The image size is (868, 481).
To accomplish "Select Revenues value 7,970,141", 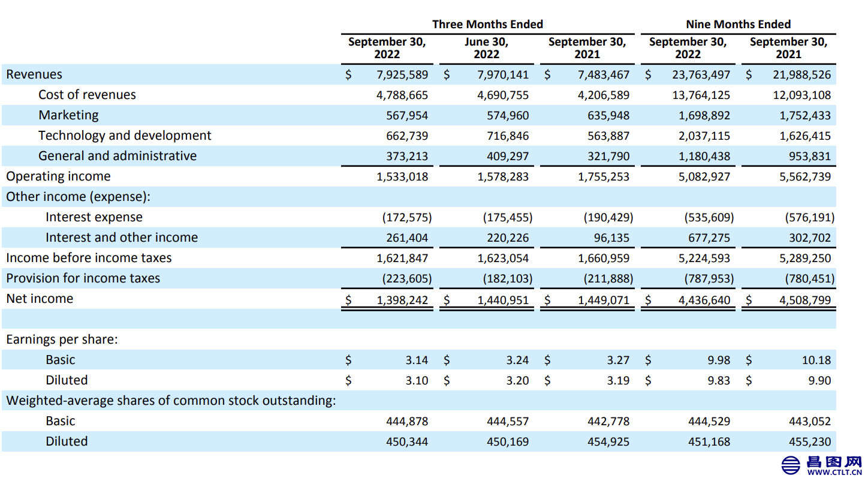I will click(504, 75).
